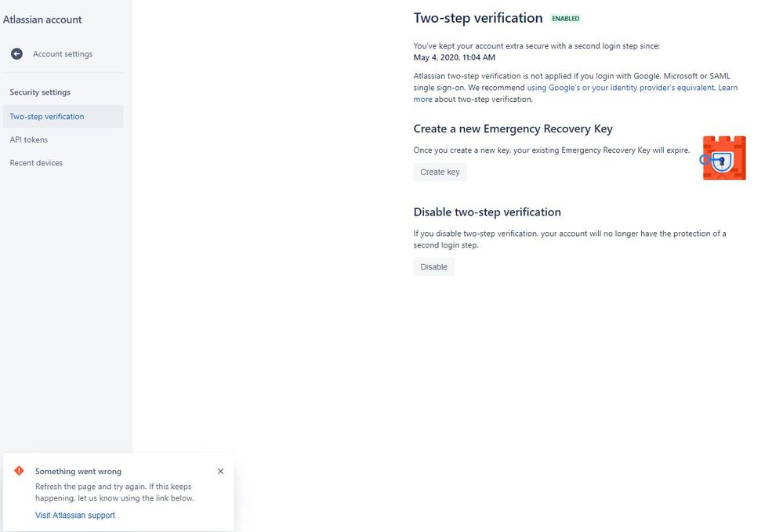Click the back arrow beside Account settings
Screen dimensions: 783x532
coord(17,54)
